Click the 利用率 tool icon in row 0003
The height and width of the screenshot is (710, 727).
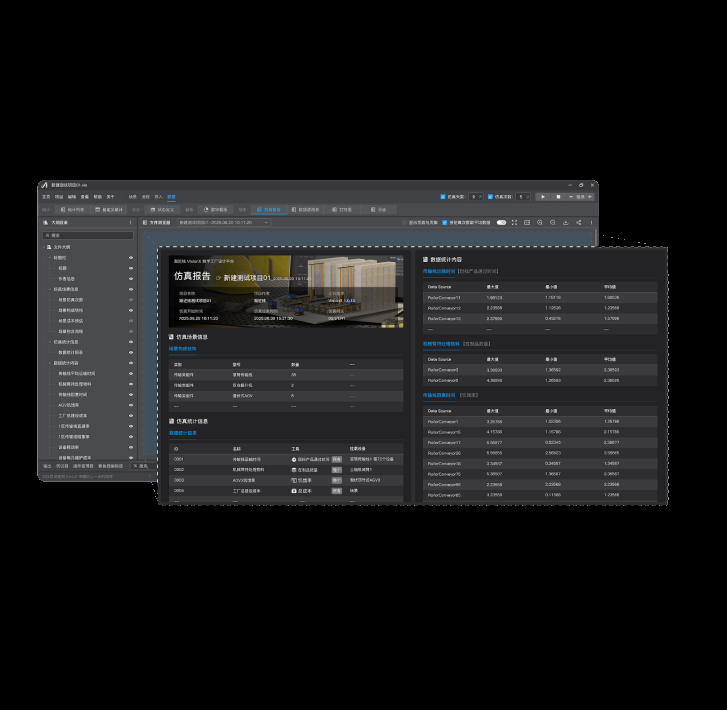tap(293, 480)
